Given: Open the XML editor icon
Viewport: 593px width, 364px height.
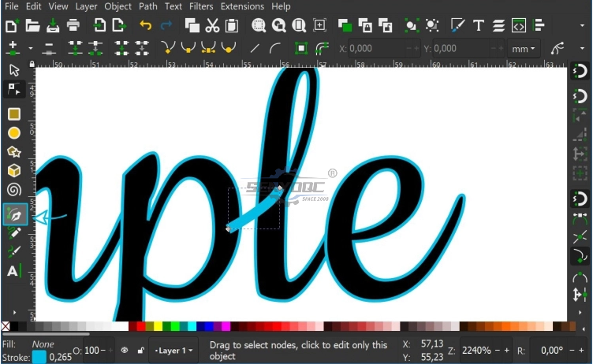Looking at the screenshot, I should [x=519, y=25].
